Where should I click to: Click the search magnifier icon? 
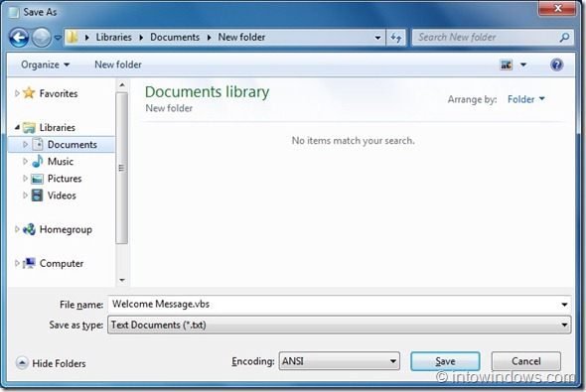tap(565, 38)
